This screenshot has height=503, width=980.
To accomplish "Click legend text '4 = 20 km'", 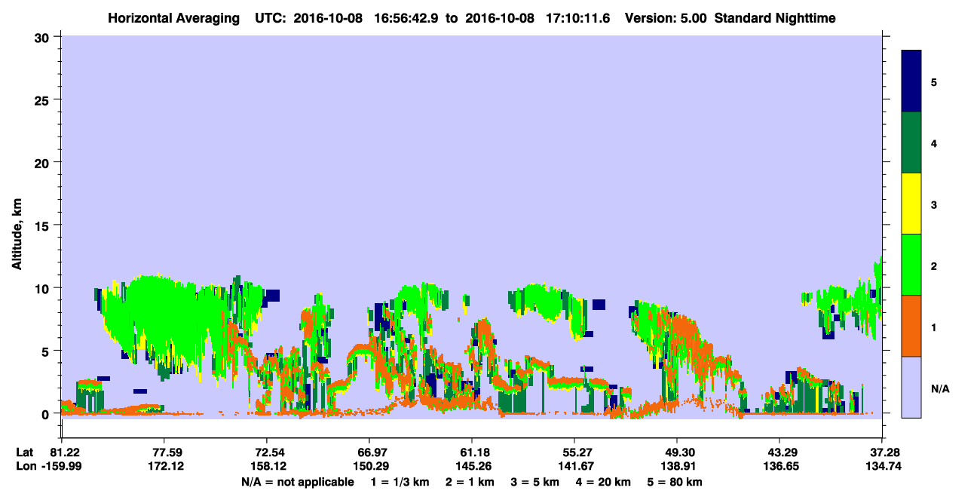I will pyautogui.click(x=605, y=481).
